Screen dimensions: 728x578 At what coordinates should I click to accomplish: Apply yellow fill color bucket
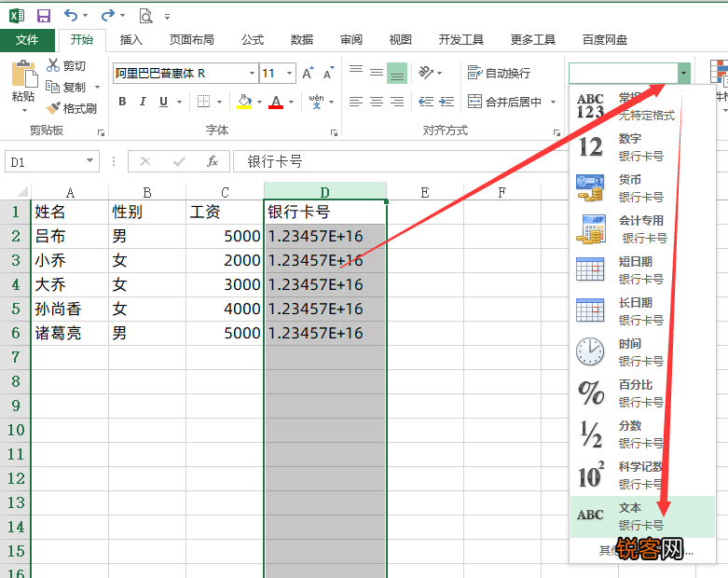(244, 102)
